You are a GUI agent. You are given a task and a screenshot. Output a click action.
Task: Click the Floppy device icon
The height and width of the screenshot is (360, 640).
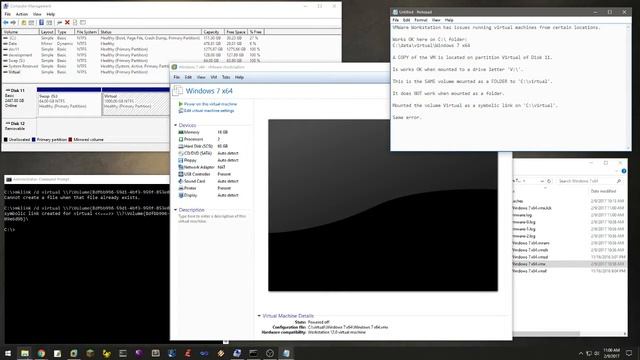tap(181, 160)
